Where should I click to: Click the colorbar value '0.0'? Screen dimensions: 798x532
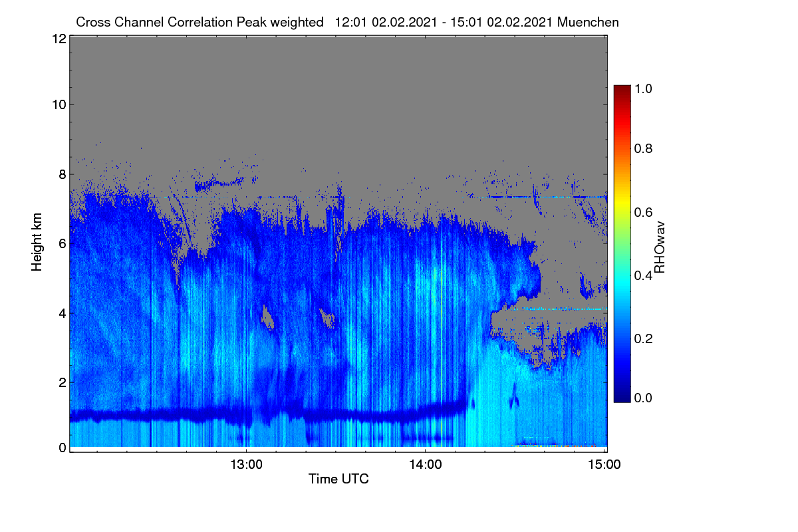(x=644, y=398)
